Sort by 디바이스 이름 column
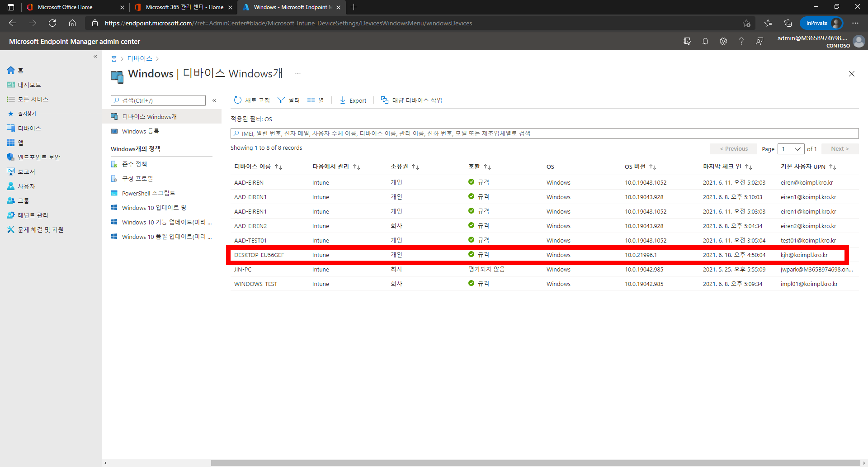Viewport: 868px width, 467px height. (x=258, y=167)
